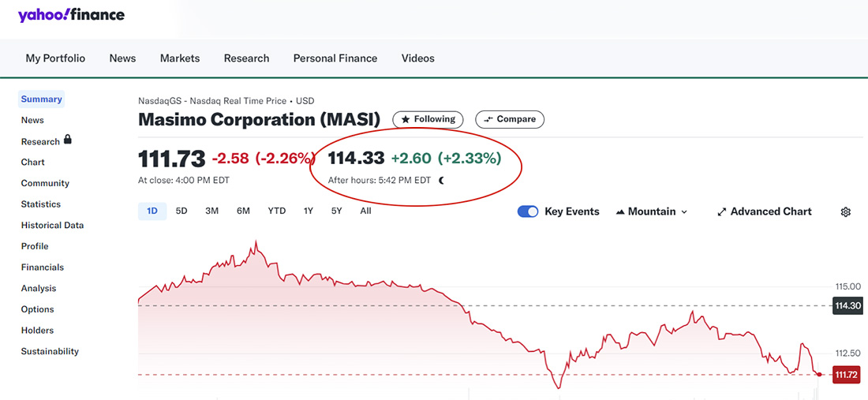Open the Holders sidebar link
This screenshot has width=868, height=400.
click(x=37, y=331)
